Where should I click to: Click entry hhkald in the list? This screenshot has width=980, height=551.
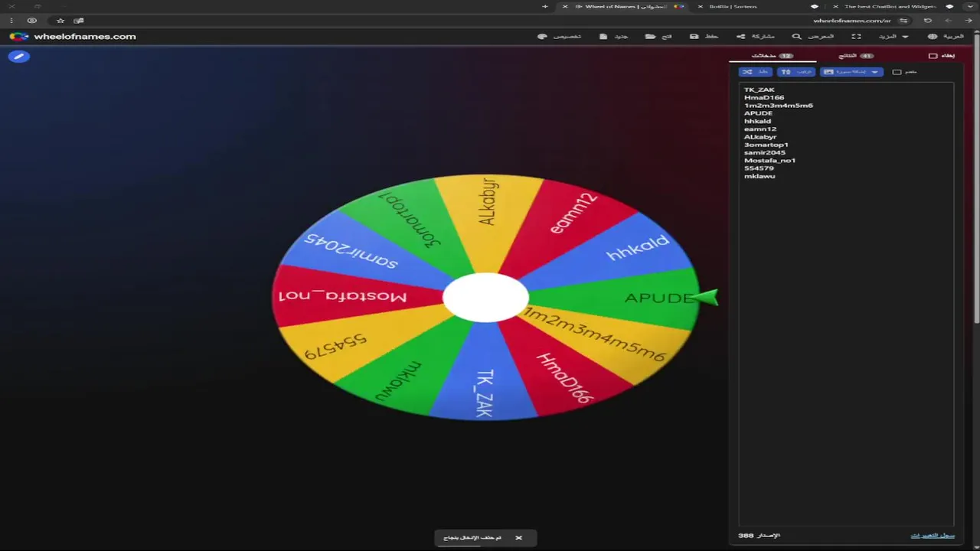click(x=757, y=121)
